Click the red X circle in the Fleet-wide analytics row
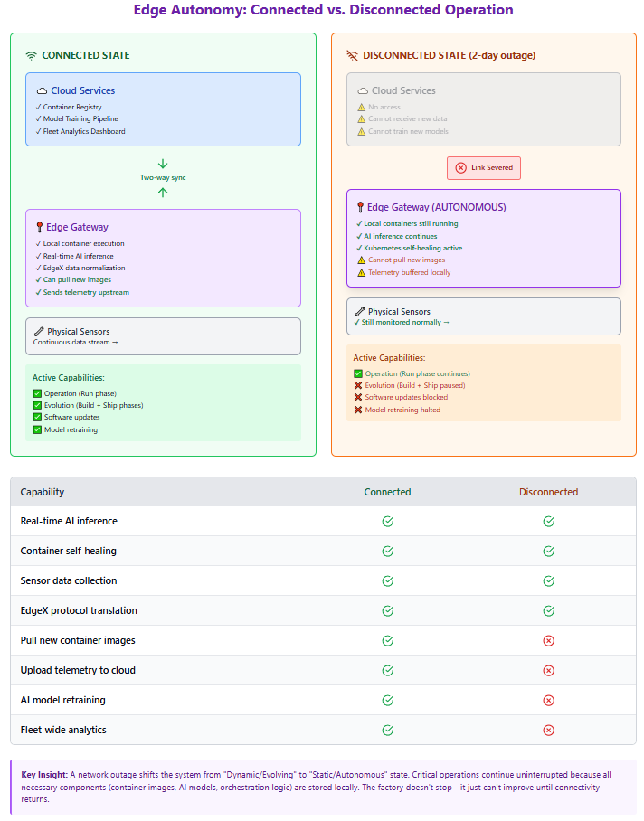The width and height of the screenshot is (644, 821). click(x=548, y=731)
